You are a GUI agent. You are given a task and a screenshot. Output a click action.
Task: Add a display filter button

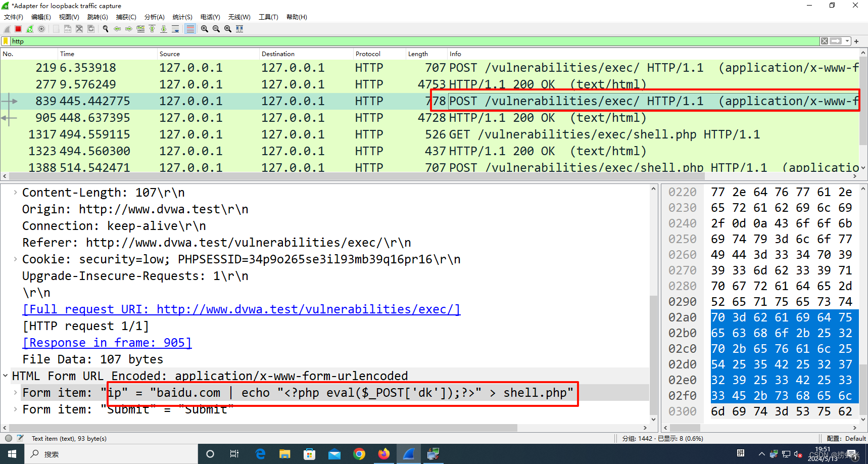click(856, 41)
